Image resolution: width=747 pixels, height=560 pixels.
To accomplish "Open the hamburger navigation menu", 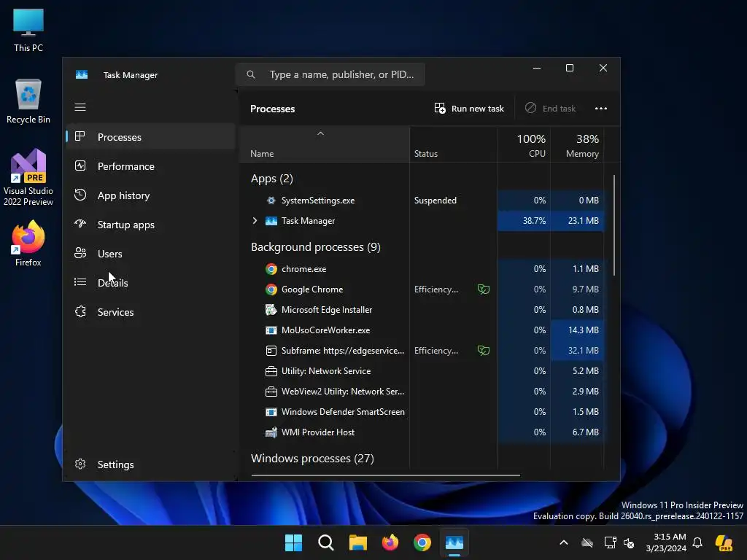I will click(80, 107).
